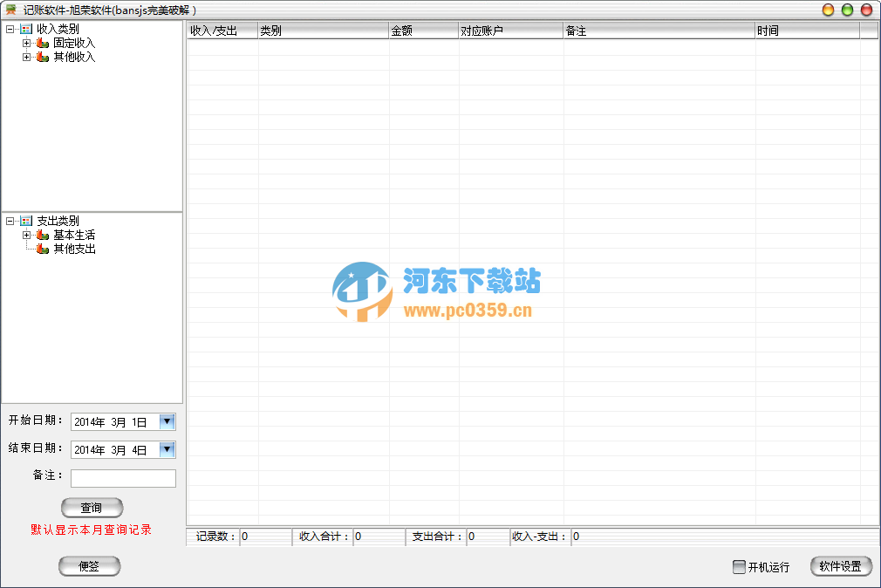Open 软件设置 software settings
Screen dimensions: 881x588
pyautogui.click(x=840, y=566)
